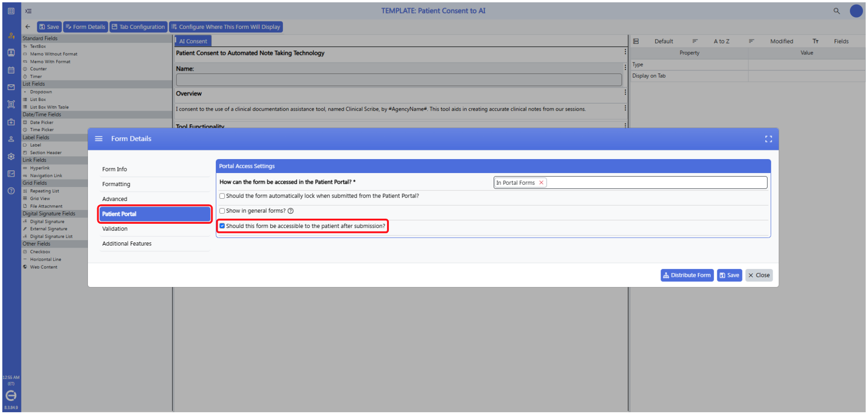Open the checklist icon in left sidebar
This screenshot has height=415, width=868.
click(11, 174)
